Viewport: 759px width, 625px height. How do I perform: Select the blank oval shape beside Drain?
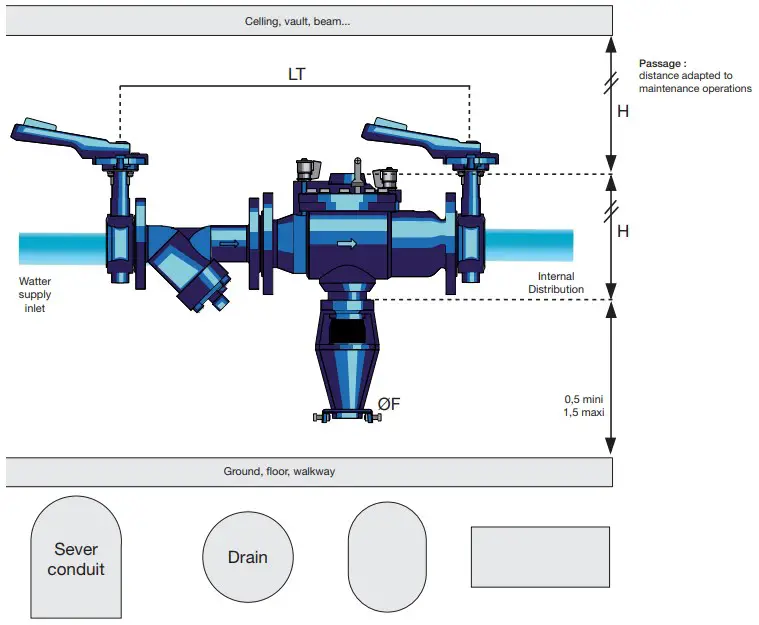coord(387,557)
